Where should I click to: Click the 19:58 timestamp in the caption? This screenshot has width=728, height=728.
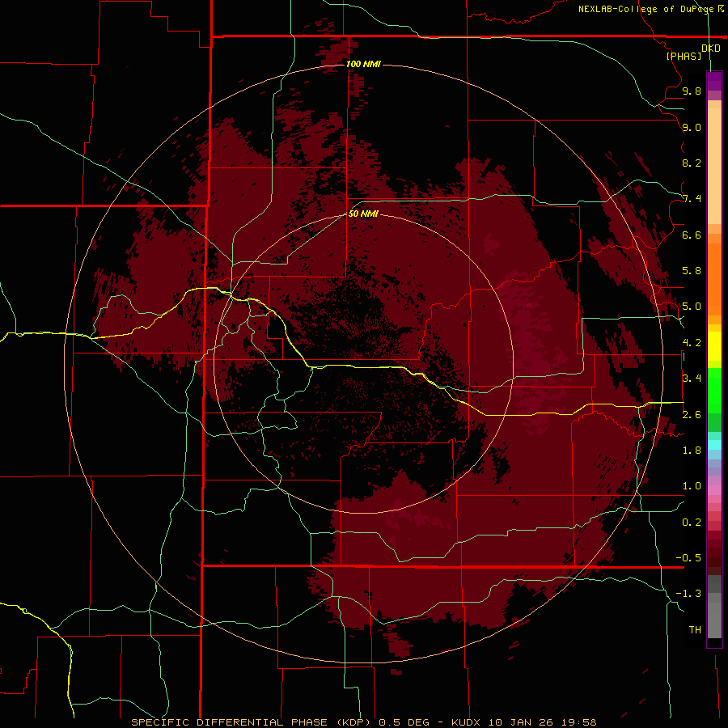[x=579, y=722]
